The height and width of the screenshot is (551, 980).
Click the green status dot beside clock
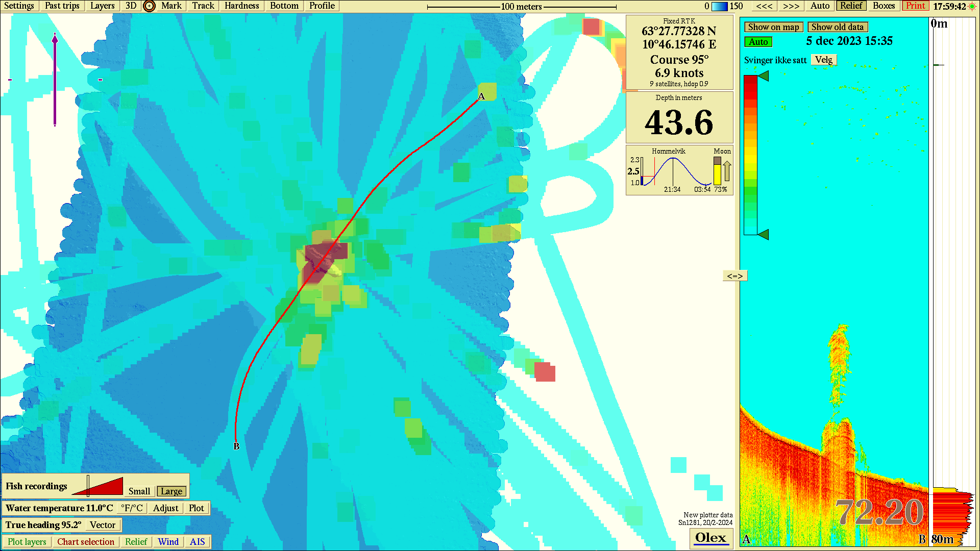[x=972, y=6]
